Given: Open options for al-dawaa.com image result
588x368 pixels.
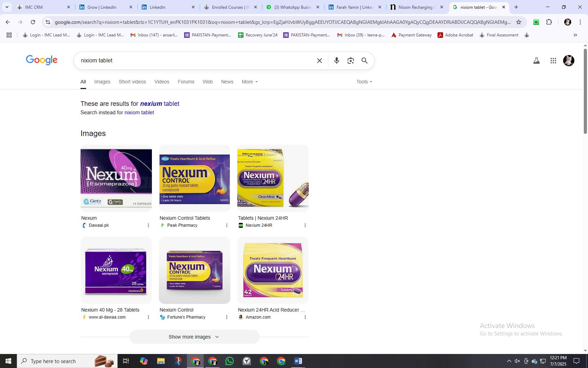Looking at the screenshot, I should (x=148, y=317).
